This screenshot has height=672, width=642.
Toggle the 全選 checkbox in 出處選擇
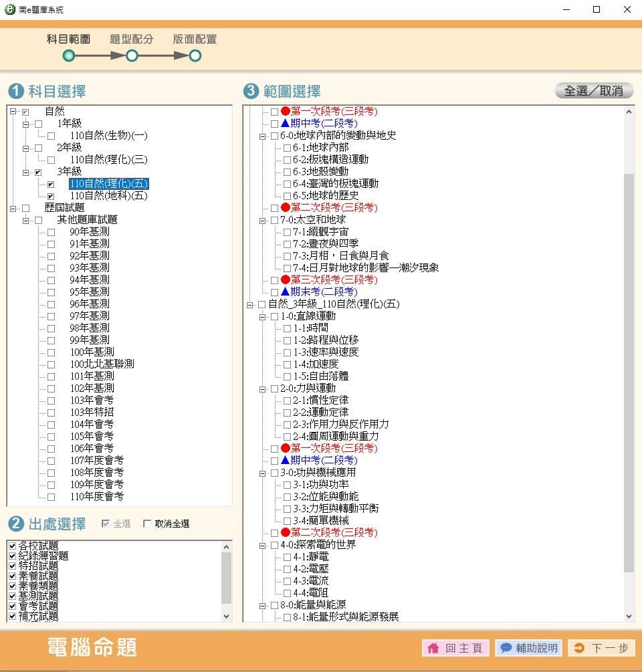point(106,524)
